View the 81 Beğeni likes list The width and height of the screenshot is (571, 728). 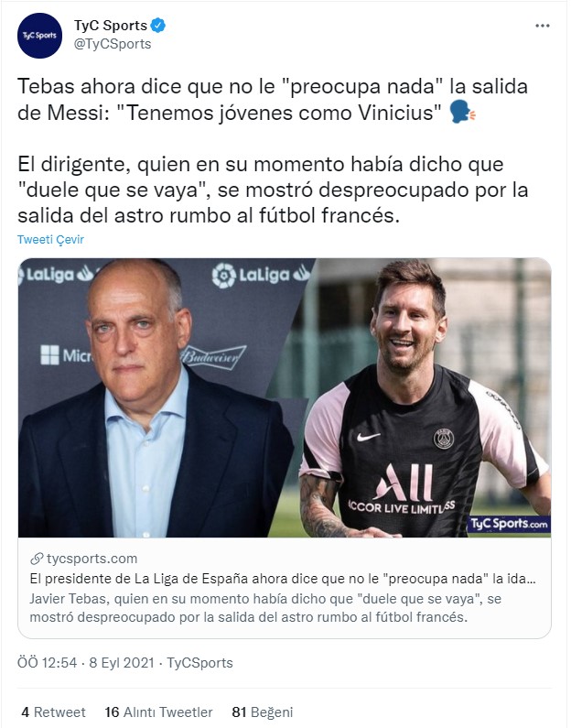(263, 712)
